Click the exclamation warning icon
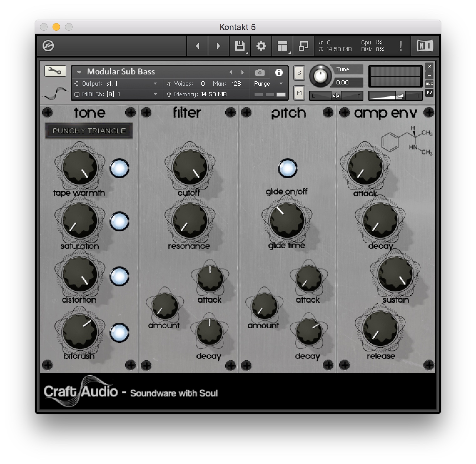 401,46
